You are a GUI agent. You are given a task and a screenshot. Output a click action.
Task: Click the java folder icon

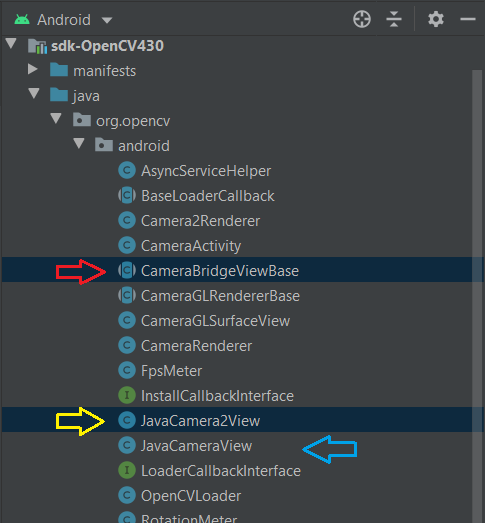point(59,95)
